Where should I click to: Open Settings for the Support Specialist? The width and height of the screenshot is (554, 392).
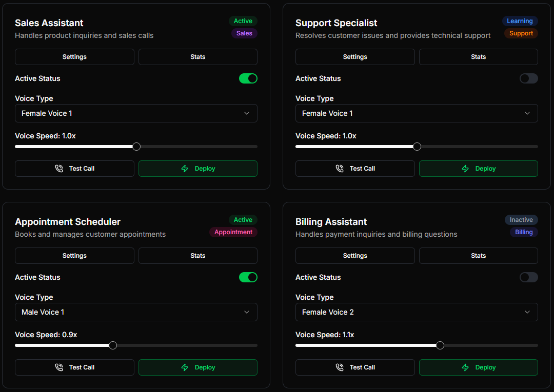(x=355, y=56)
